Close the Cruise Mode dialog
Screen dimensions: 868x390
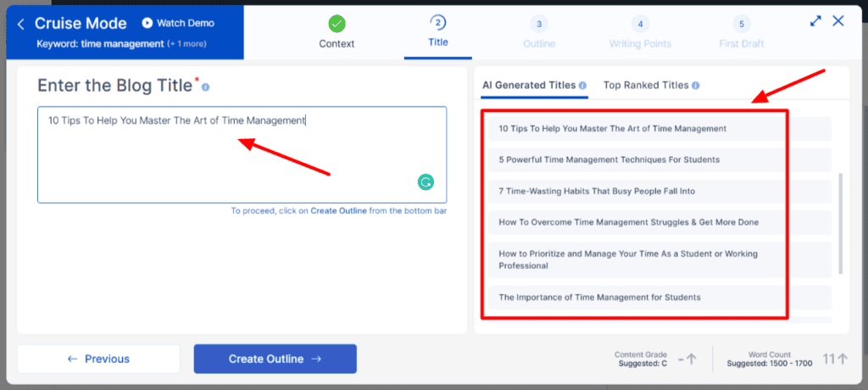pyautogui.click(x=838, y=21)
